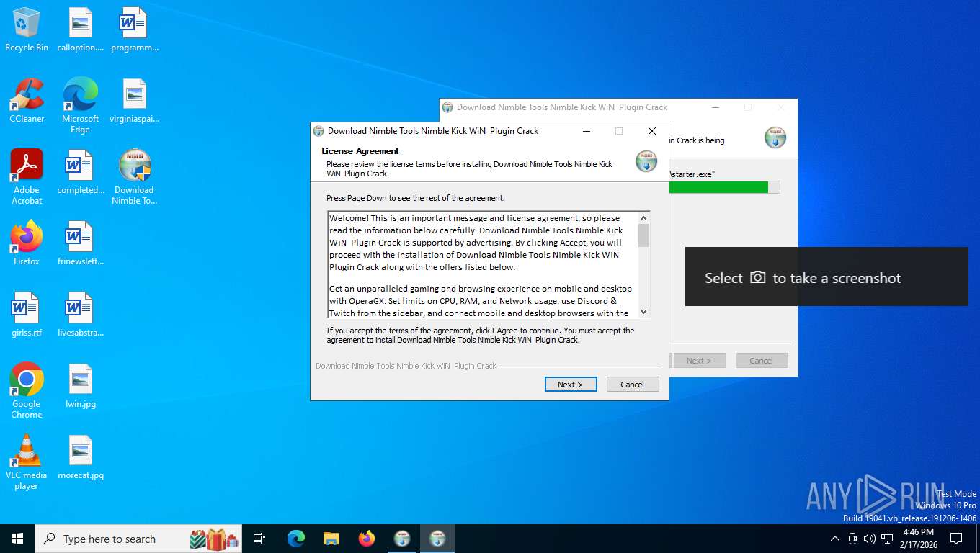
Task: Open the Recycle Bin desktop icon
Action: 27,30
